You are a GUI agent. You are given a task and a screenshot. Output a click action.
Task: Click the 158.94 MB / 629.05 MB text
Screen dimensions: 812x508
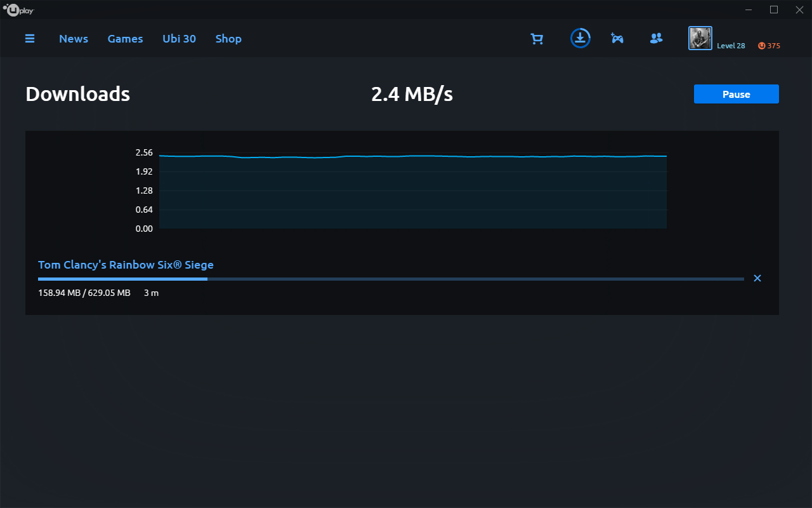[84, 293]
